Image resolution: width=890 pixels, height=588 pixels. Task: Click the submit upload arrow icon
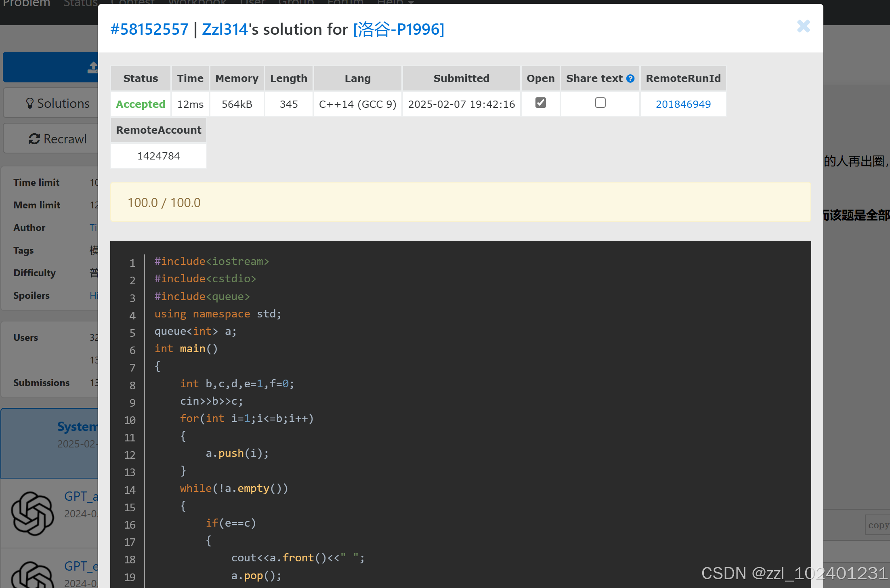(93, 67)
